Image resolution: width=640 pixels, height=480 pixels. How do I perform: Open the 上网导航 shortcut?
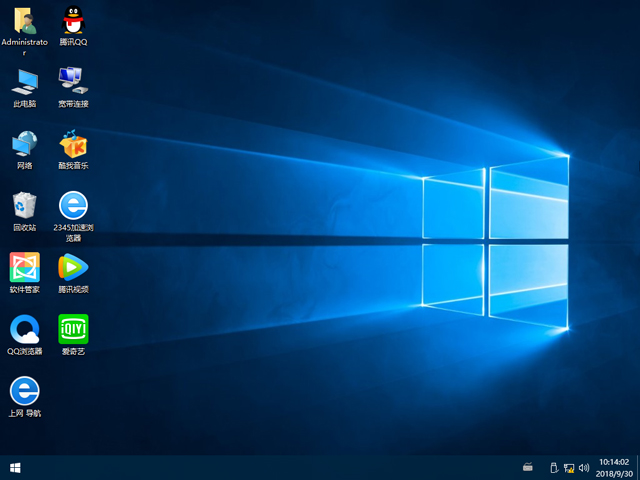[24, 391]
